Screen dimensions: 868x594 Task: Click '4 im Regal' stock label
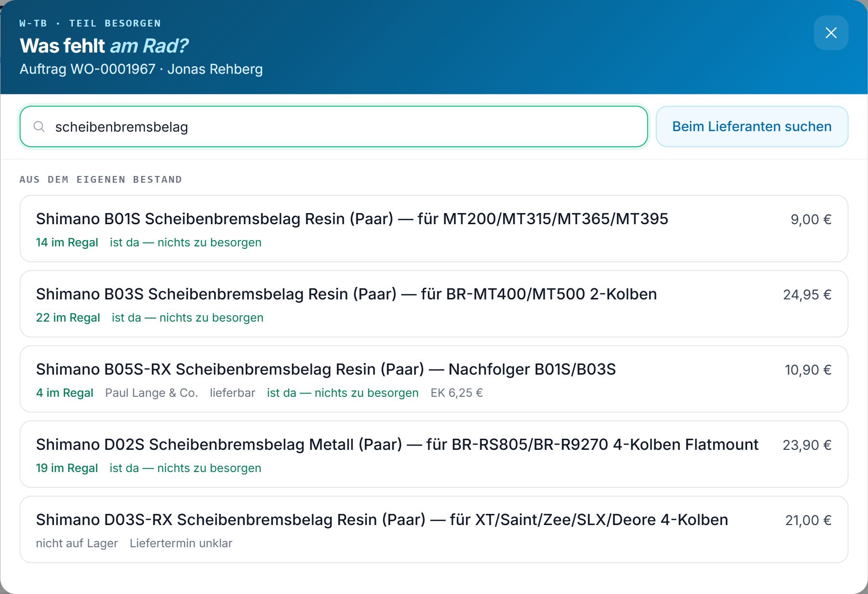[65, 393]
